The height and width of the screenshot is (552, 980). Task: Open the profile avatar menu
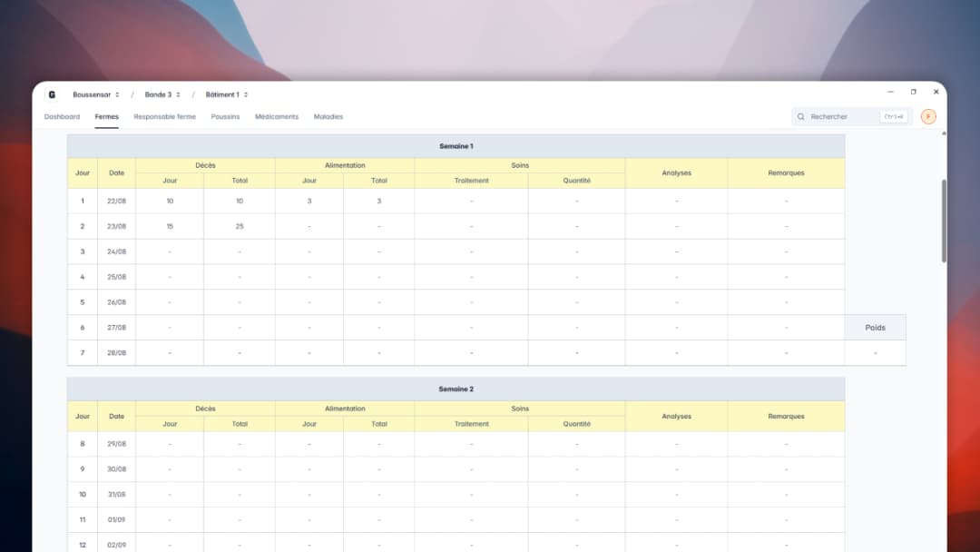pos(927,116)
